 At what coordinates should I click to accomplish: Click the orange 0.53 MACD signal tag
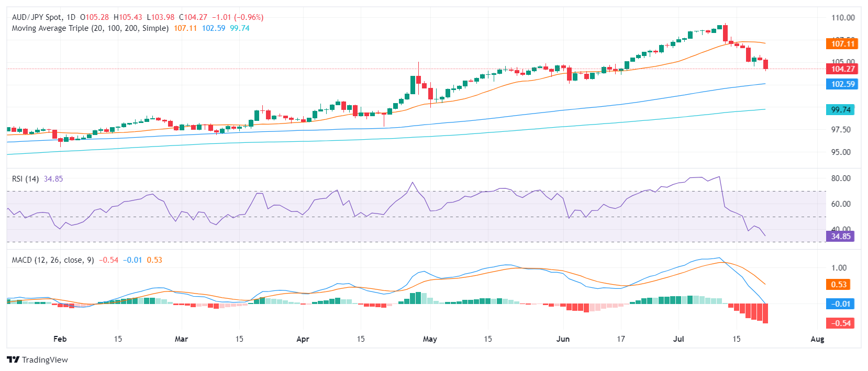click(838, 285)
